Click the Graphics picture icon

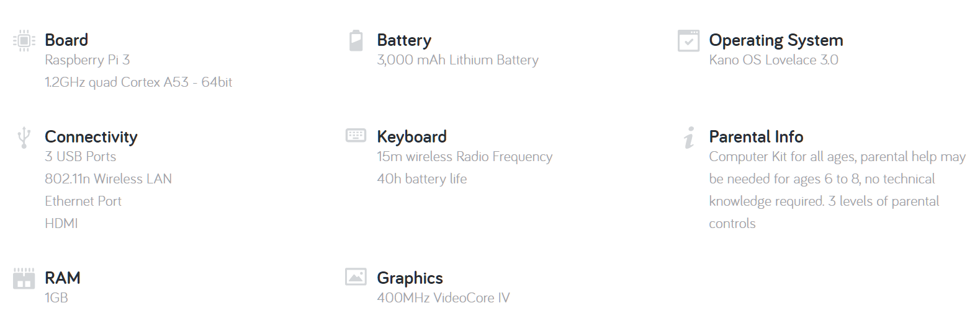click(356, 276)
